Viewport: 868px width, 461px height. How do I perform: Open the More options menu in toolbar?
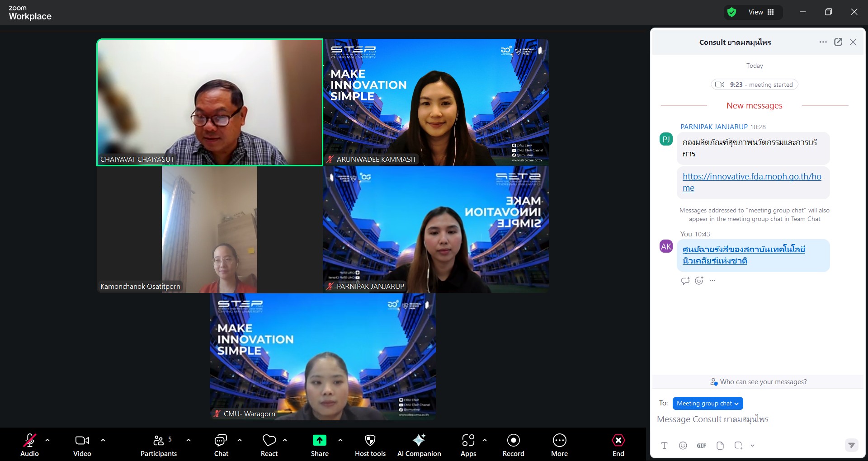tap(559, 445)
